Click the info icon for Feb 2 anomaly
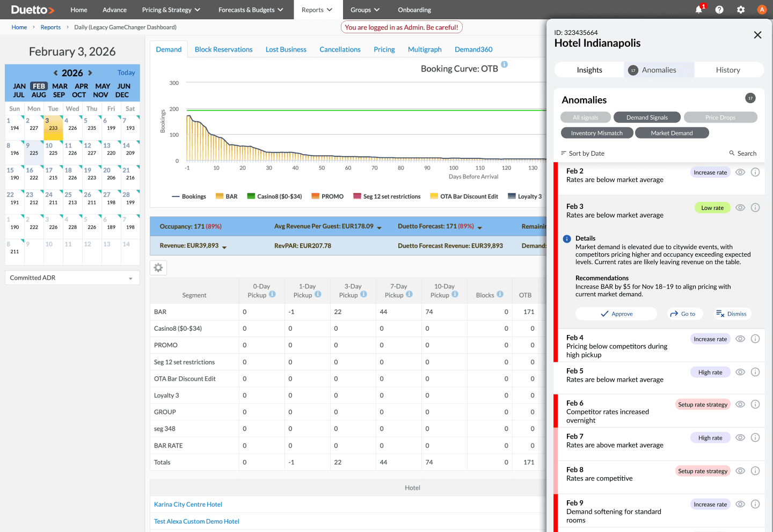 coord(755,172)
